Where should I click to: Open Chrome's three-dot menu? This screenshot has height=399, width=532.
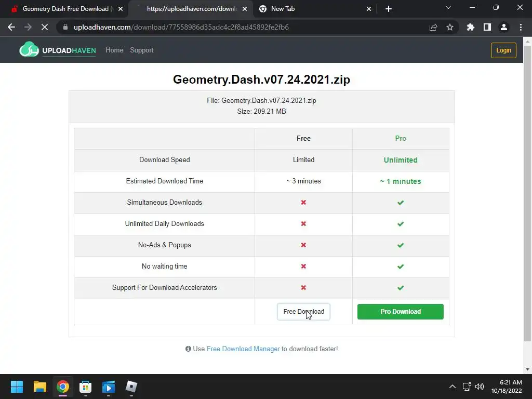(x=521, y=27)
